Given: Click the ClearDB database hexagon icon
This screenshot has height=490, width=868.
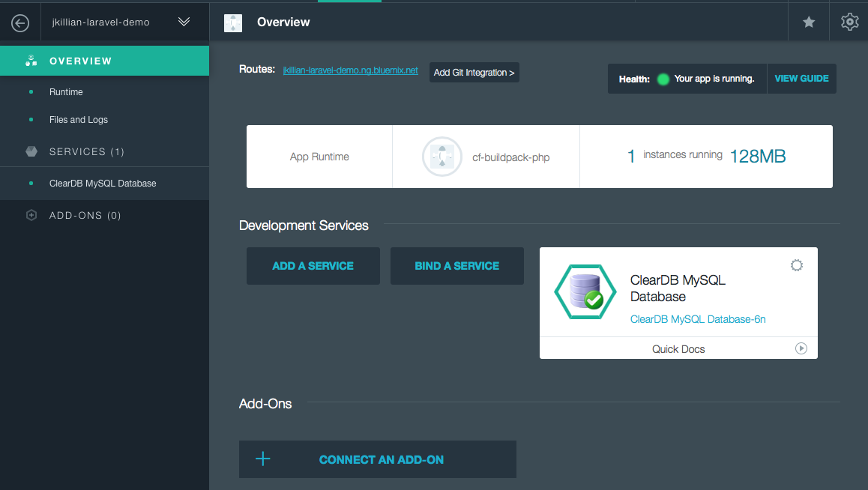Looking at the screenshot, I should [585, 291].
